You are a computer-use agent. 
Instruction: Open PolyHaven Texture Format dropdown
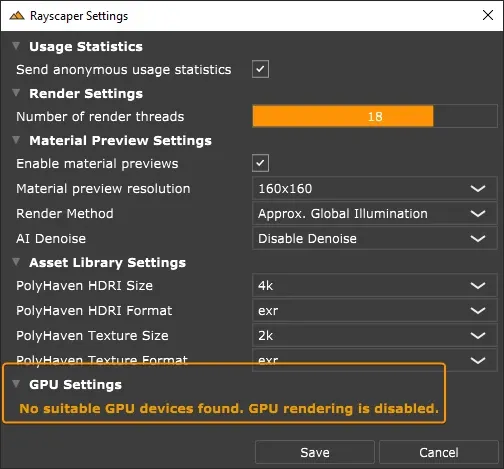point(375,360)
